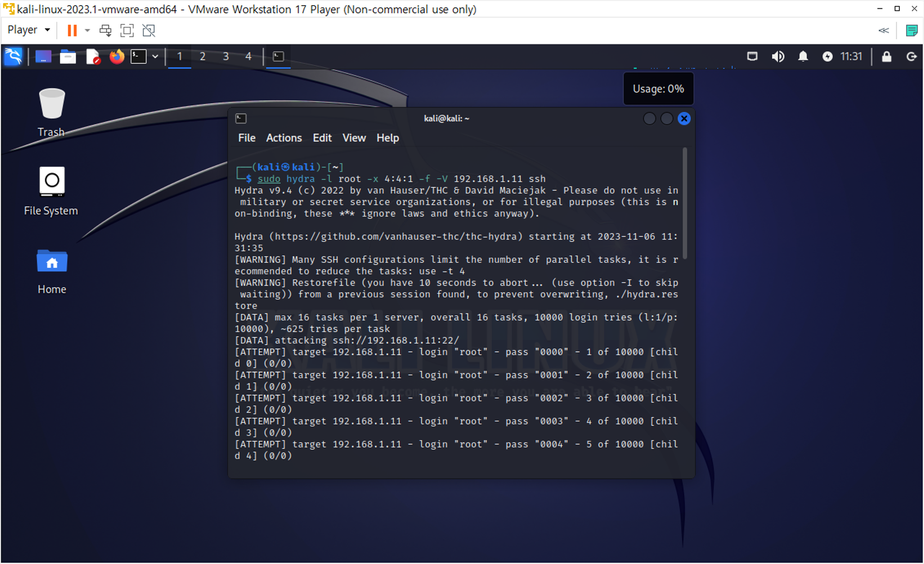This screenshot has width=924, height=564.
Task: Open the file manager from the panel
Action: point(68,56)
